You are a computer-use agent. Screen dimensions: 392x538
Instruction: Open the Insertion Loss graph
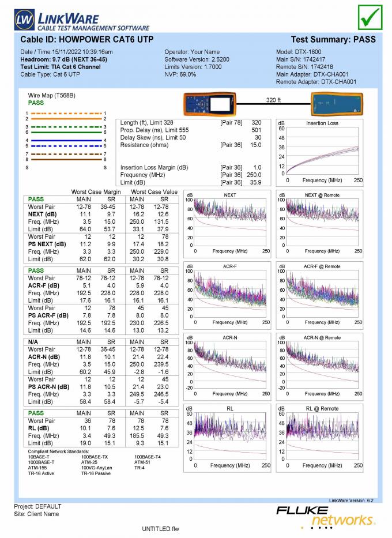click(x=323, y=151)
